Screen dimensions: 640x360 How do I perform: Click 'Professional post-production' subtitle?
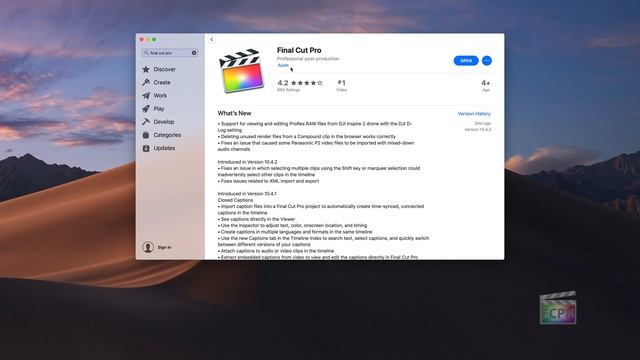click(x=308, y=59)
